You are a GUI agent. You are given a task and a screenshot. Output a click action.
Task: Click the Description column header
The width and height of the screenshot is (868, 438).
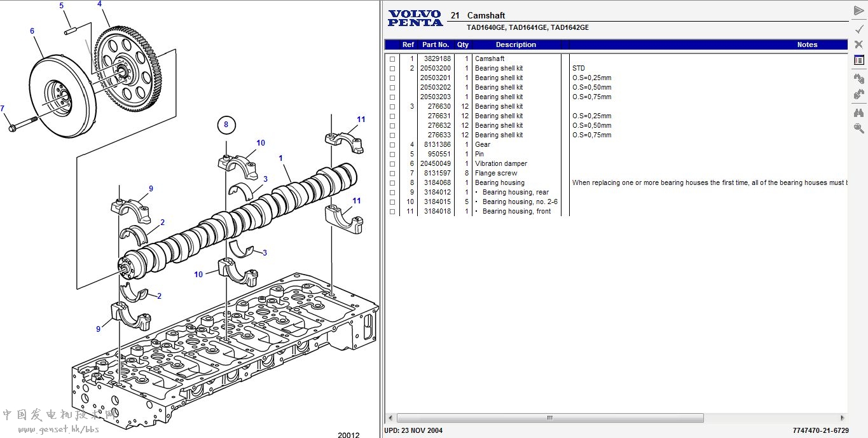(x=516, y=44)
